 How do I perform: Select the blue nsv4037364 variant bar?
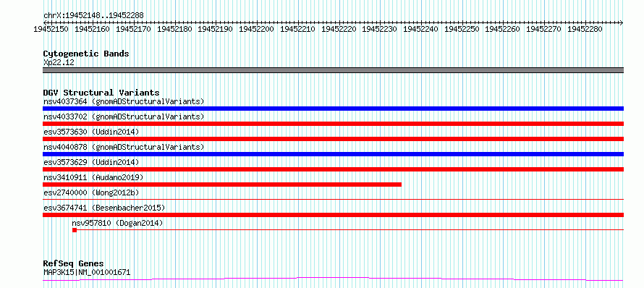pyautogui.click(x=333, y=109)
